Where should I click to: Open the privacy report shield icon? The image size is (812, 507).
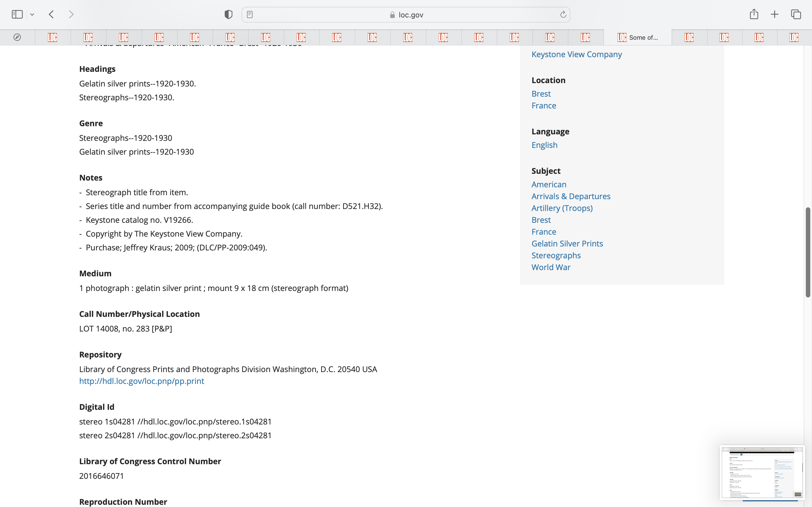(228, 14)
